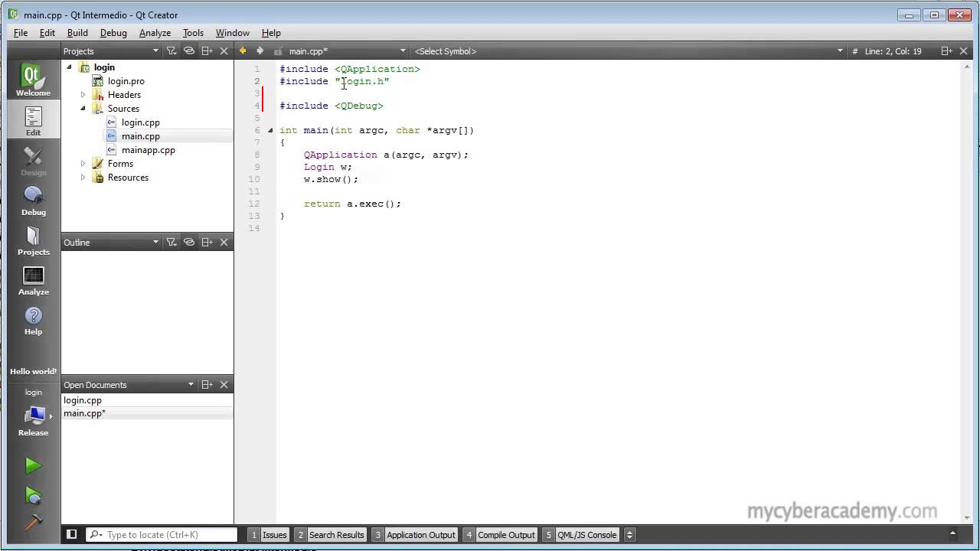Show the QML/JS Console pane
The width and height of the screenshot is (980, 551).
581,534
